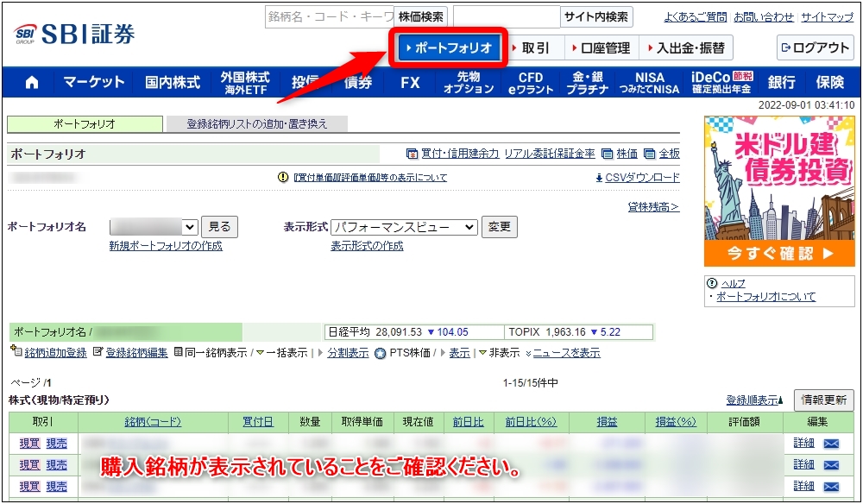Click the SBI証券 logo
Screen dimensions: 863x504
tap(75, 34)
